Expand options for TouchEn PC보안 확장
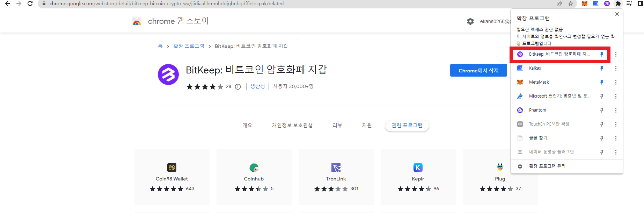The width and height of the screenshot is (644, 213). coord(616,124)
